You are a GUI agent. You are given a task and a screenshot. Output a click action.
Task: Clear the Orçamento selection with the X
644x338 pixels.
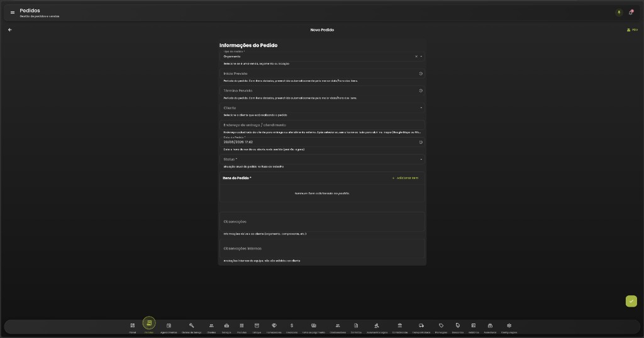416,57
